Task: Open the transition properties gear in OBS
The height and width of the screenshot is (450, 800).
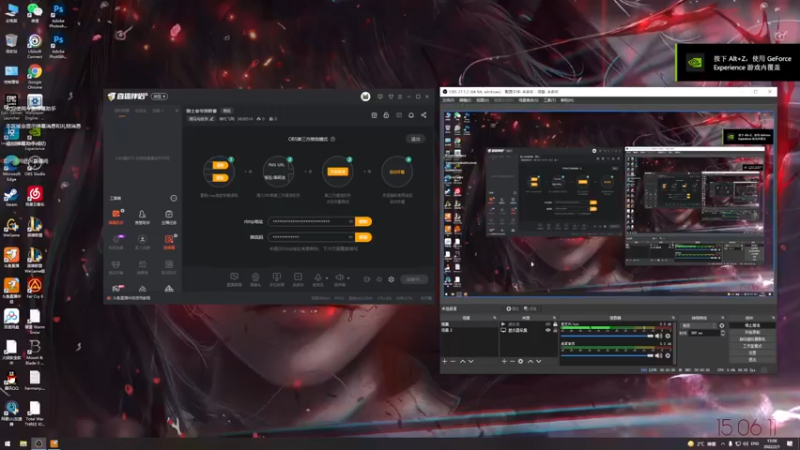Action: (722, 326)
